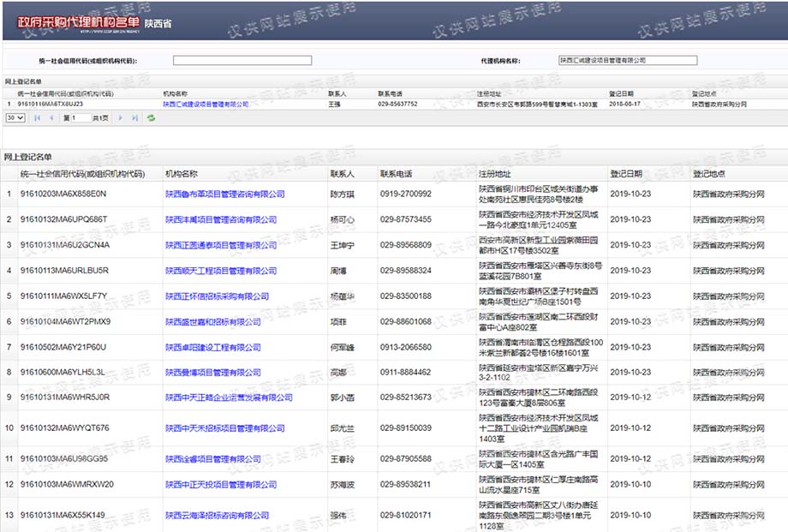Open company link in row 91610103MA6U98GG95

213,459
